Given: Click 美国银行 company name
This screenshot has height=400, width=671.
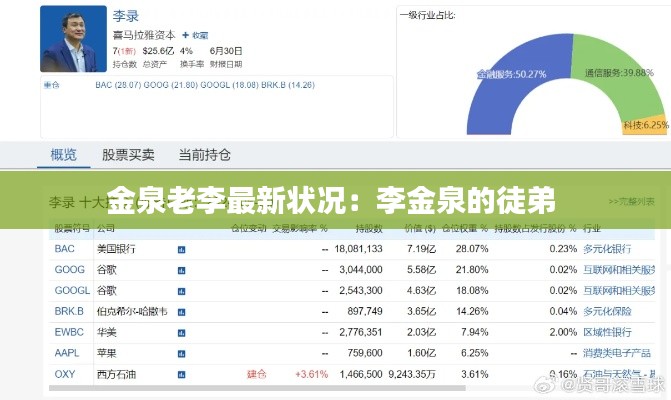Looking at the screenshot, I should click(116, 249).
